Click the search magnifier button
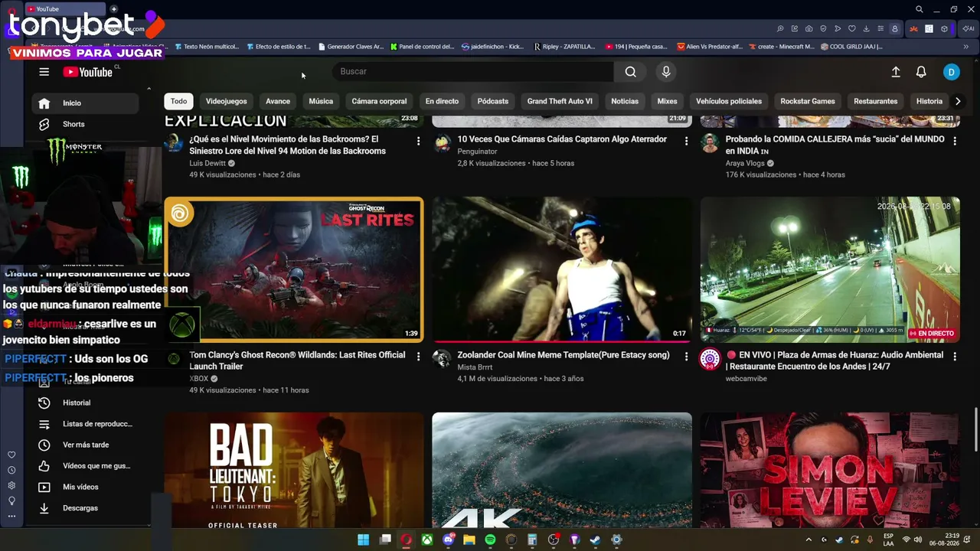This screenshot has height=551, width=980. 630,72
